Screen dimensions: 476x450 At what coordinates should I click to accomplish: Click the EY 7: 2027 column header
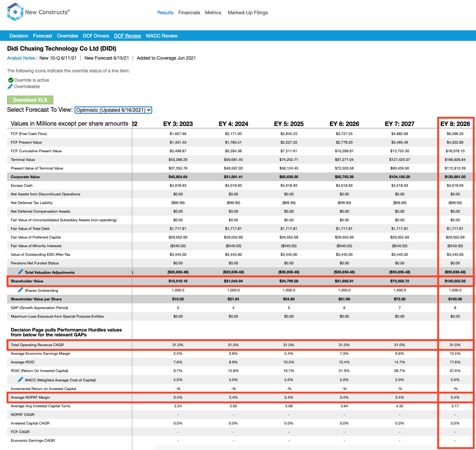click(x=400, y=124)
